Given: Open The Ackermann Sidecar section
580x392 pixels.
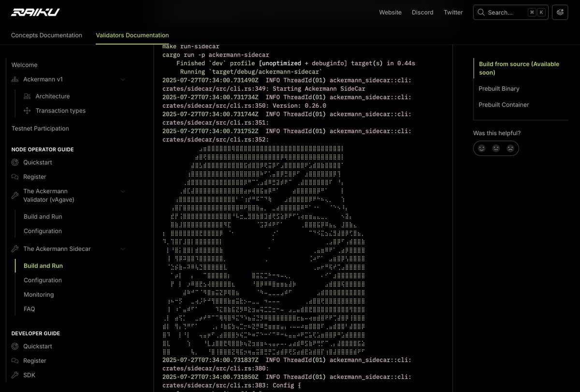Looking at the screenshot, I should [x=57, y=249].
